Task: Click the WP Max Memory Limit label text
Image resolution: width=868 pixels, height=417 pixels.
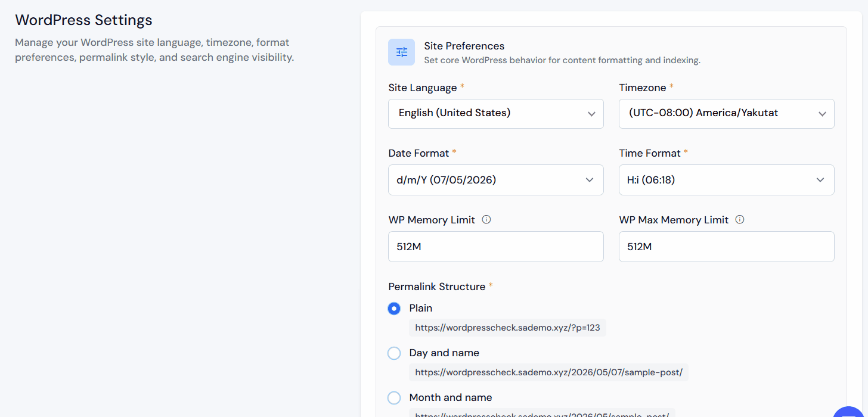Action: tap(674, 220)
